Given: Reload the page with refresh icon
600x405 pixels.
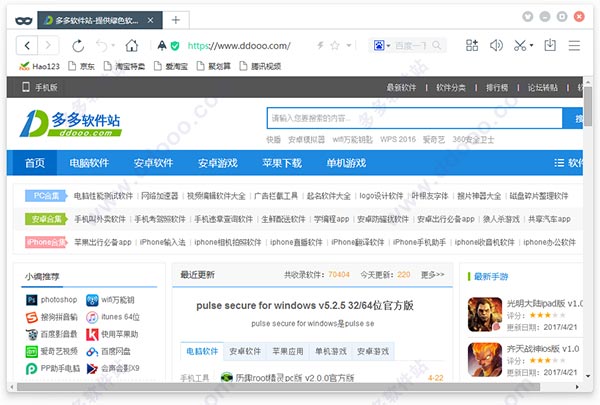Looking at the screenshot, I should 78,46.
